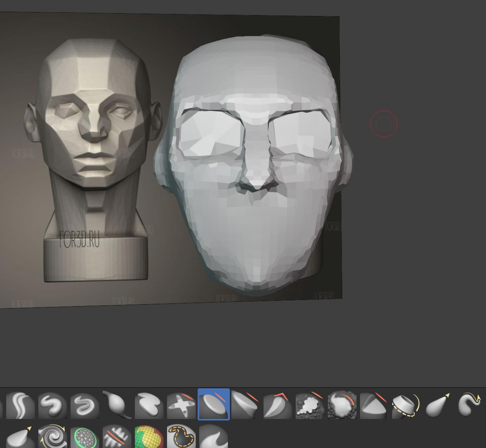Image resolution: width=486 pixels, height=448 pixels.
Task: Select the second-row pointed Nudge brush with arrow
Action: click(20, 437)
